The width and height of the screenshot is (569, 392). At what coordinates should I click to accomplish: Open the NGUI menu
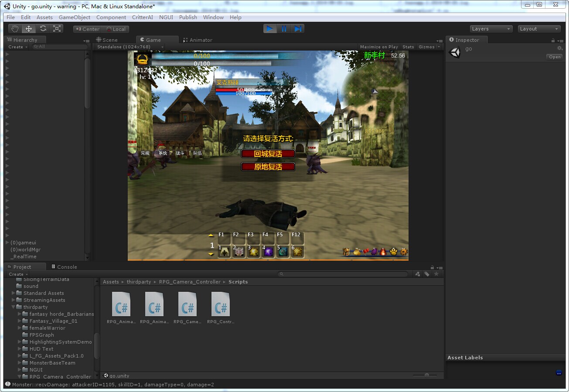(166, 17)
